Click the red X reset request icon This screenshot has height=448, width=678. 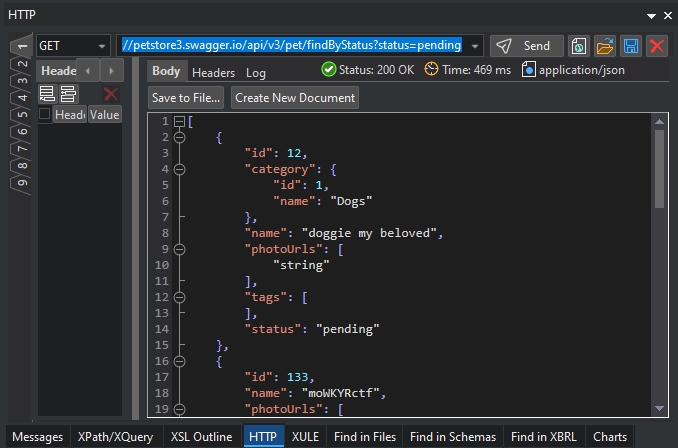tap(657, 46)
